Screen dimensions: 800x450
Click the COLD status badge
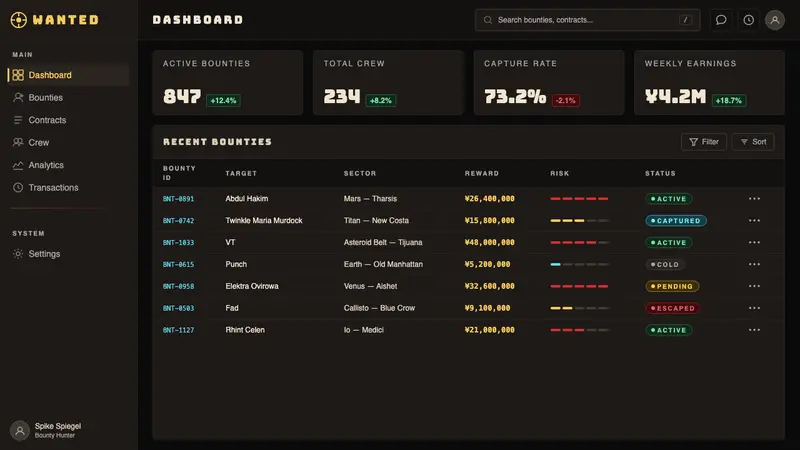point(665,264)
